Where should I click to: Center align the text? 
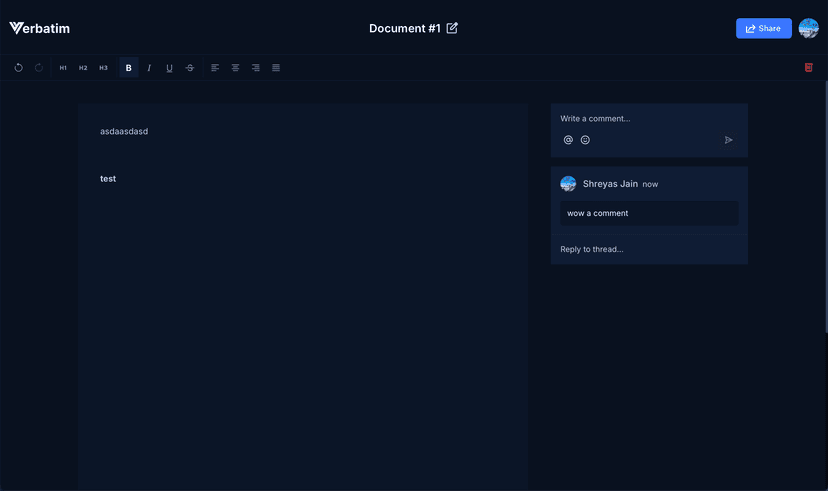pos(235,68)
